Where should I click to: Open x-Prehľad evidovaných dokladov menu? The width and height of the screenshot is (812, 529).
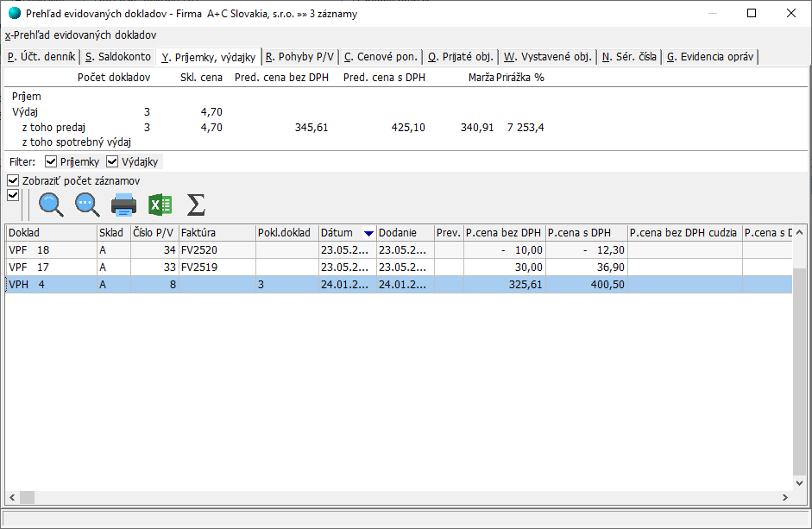point(81,35)
